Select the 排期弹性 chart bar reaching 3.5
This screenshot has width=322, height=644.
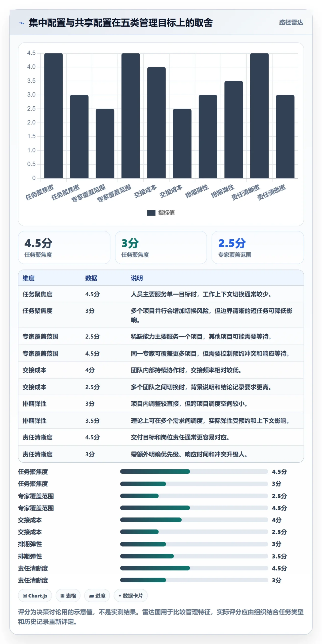[x=234, y=130]
